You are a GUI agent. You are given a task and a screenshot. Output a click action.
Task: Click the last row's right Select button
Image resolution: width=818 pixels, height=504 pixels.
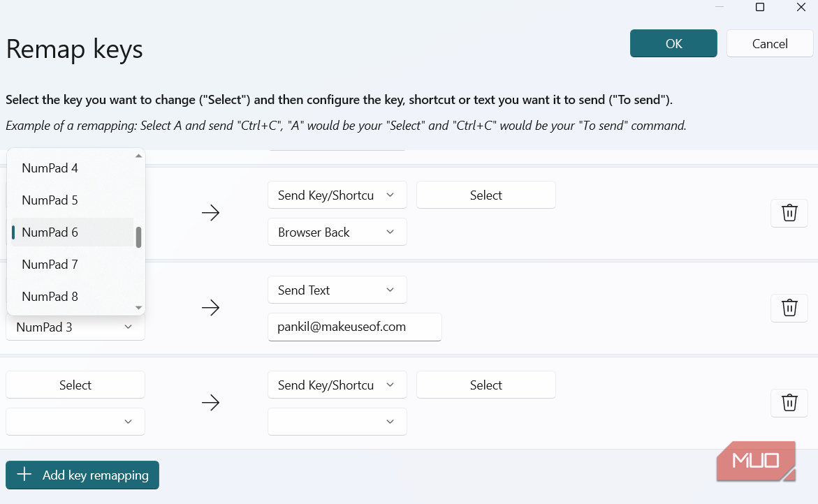coord(485,385)
